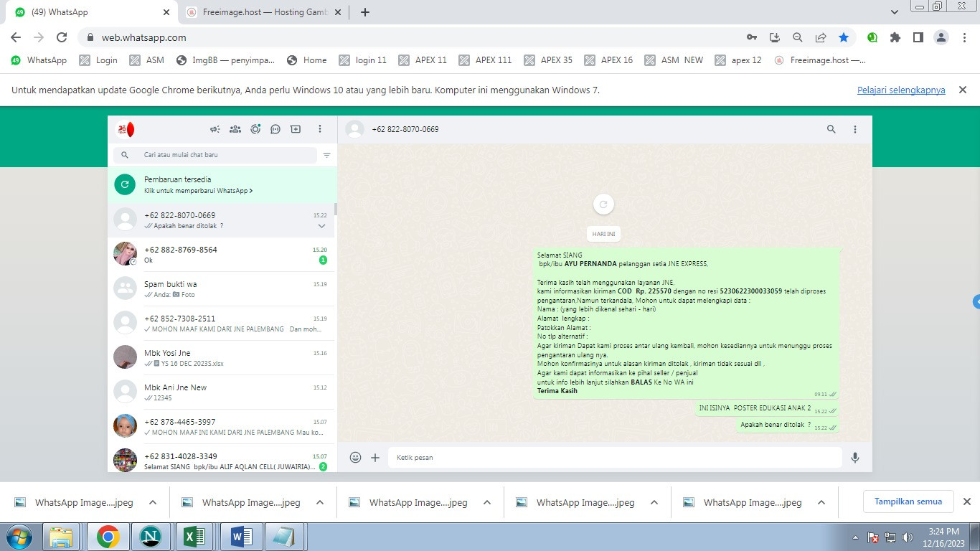
Task: Click the microphone voice message icon
Action: [x=855, y=457]
